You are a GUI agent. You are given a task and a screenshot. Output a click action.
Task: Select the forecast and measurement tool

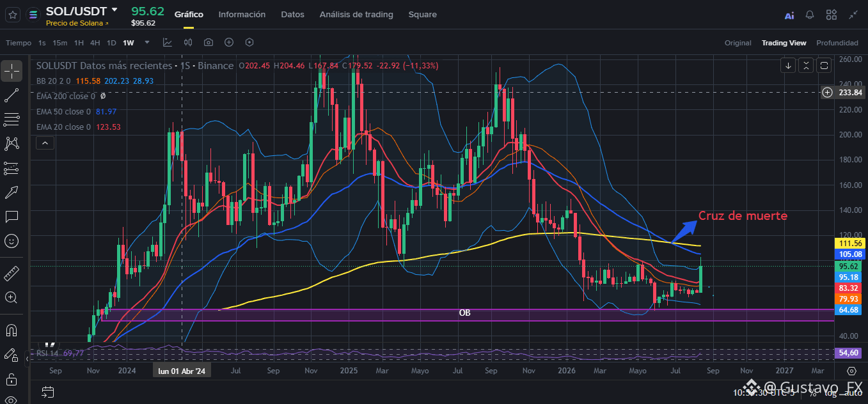pos(12,168)
